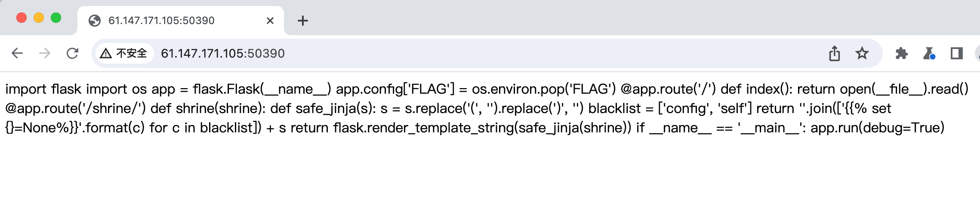Toggle the browser side panel

tap(956, 53)
